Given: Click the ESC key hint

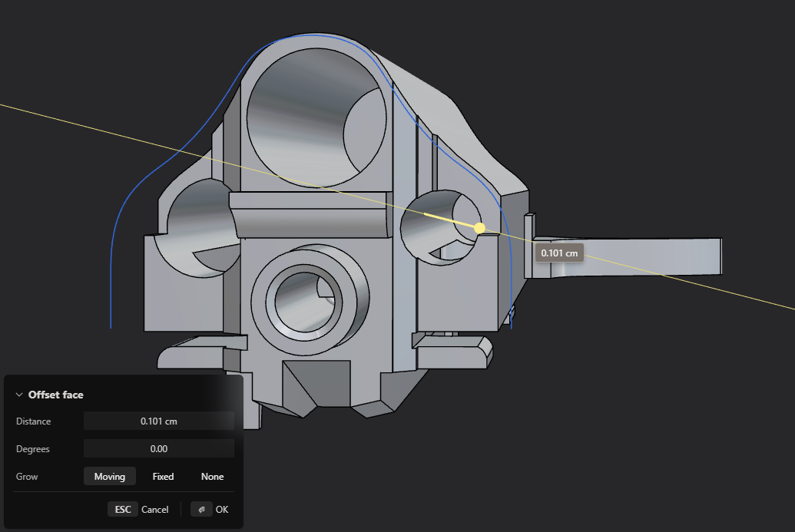Looking at the screenshot, I should coord(123,509).
